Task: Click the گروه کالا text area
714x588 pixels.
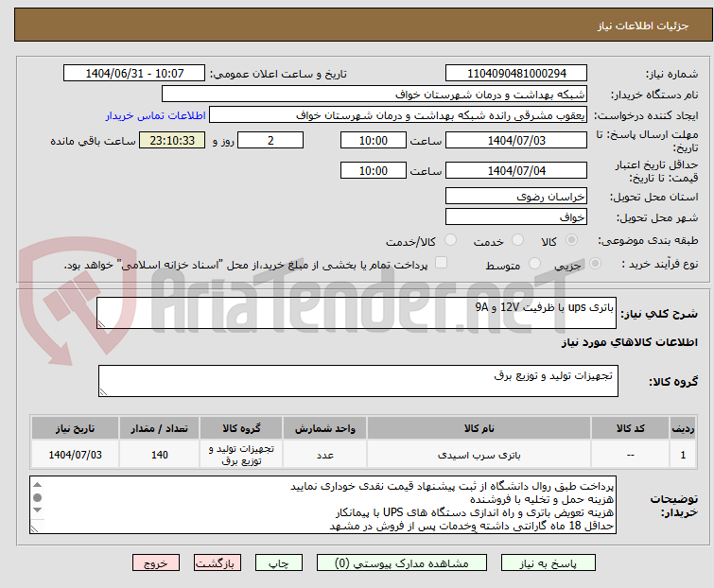Action: [x=358, y=381]
